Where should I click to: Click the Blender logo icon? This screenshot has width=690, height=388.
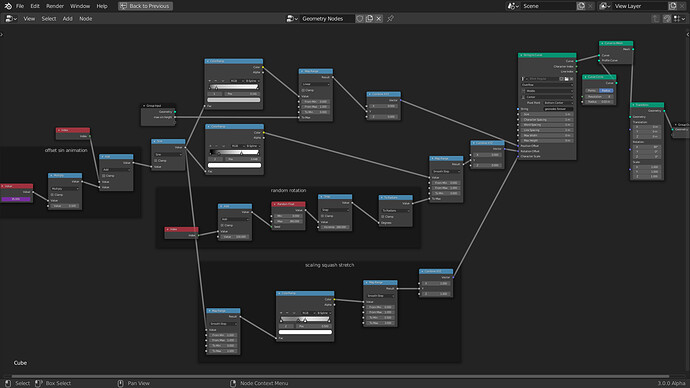[7, 6]
